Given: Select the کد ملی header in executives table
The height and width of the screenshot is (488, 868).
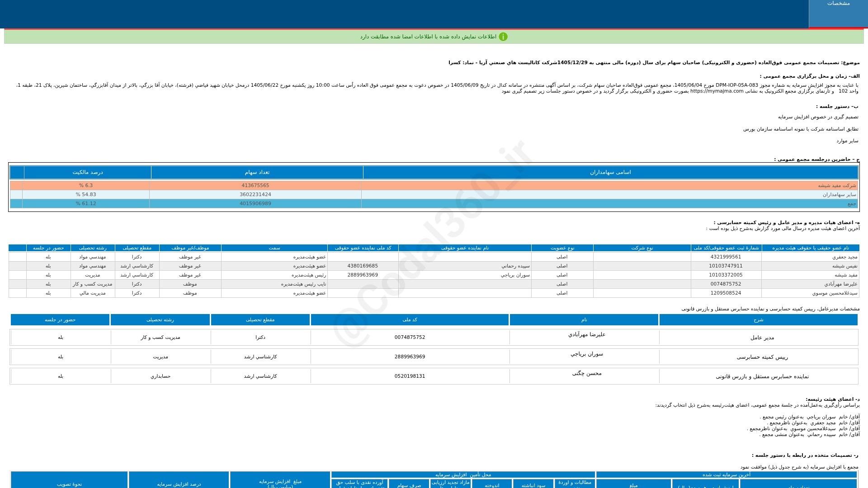Looking at the screenshot, I should coord(410,320).
